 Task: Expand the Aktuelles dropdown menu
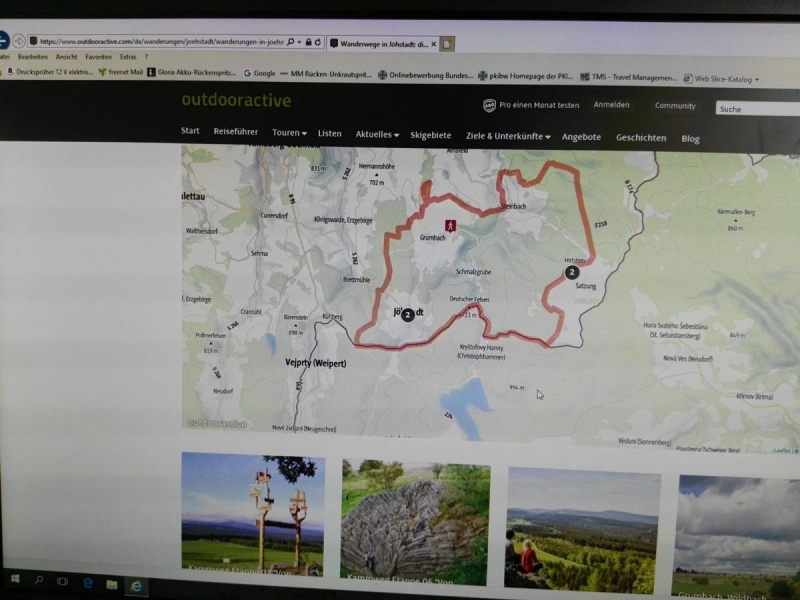coord(377,134)
